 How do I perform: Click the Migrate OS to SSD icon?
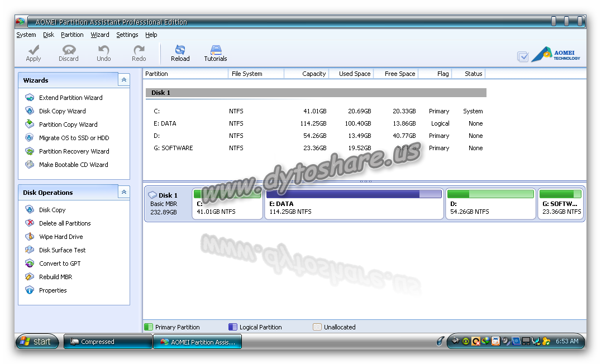point(30,137)
